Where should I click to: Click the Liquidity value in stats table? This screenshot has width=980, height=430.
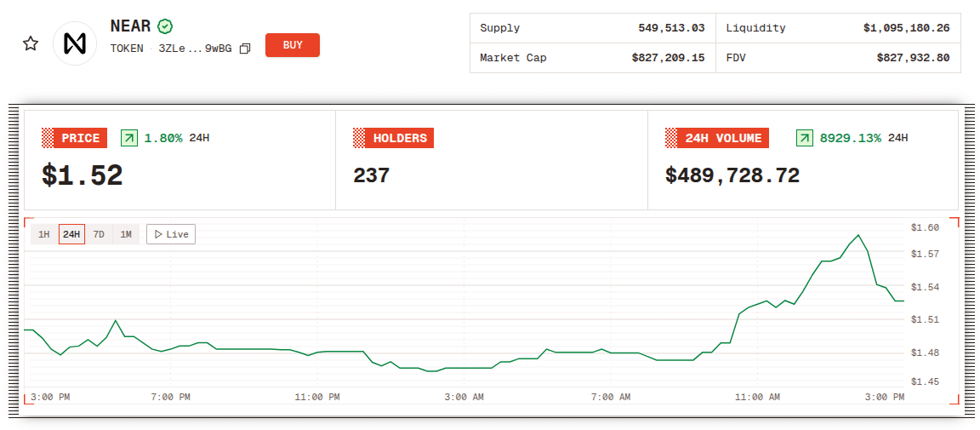click(906, 28)
